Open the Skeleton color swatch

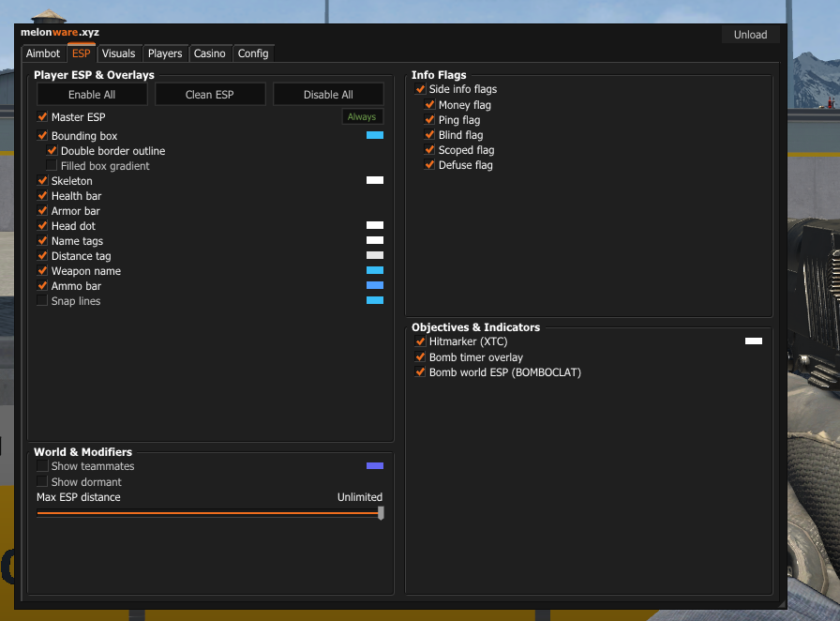(x=375, y=180)
